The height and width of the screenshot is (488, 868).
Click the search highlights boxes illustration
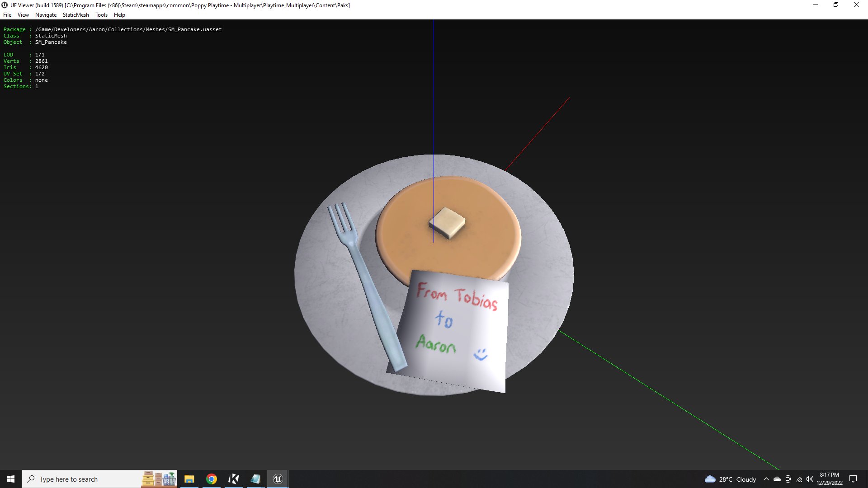[x=159, y=479]
